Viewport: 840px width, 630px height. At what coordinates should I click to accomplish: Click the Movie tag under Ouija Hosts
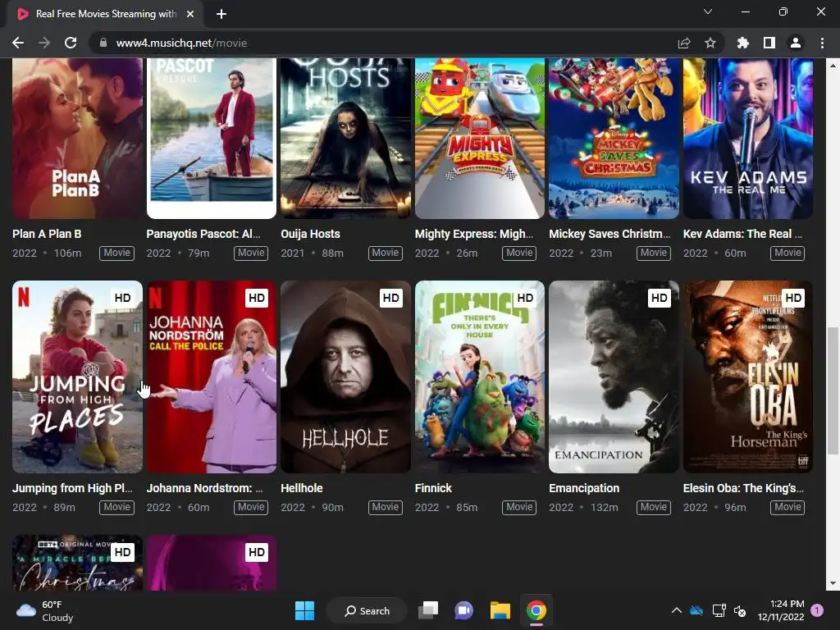click(386, 253)
